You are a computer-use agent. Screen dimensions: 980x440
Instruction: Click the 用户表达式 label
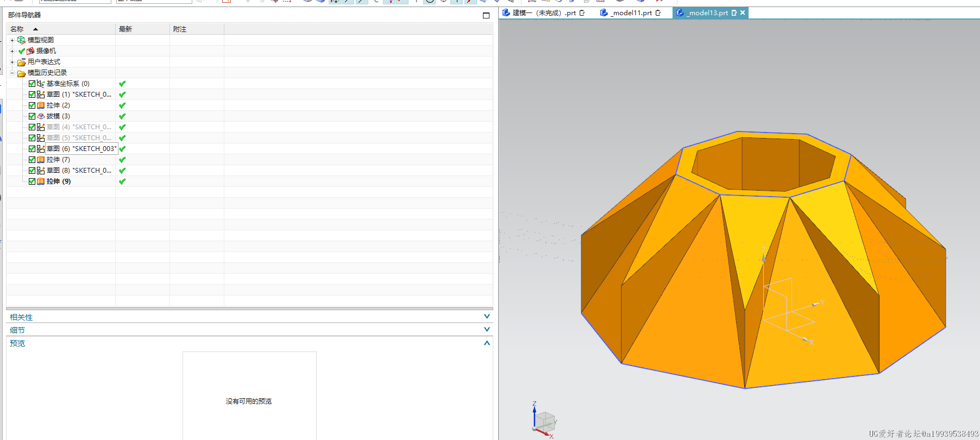(x=44, y=62)
